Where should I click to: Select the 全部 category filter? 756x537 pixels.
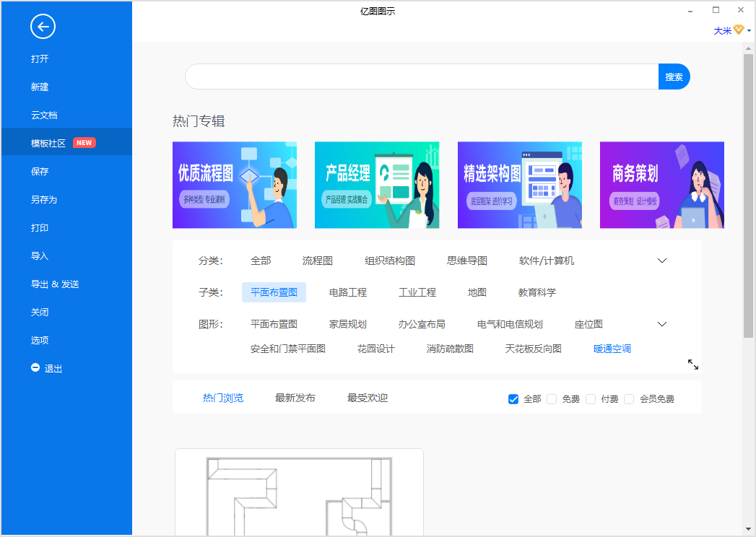261,261
